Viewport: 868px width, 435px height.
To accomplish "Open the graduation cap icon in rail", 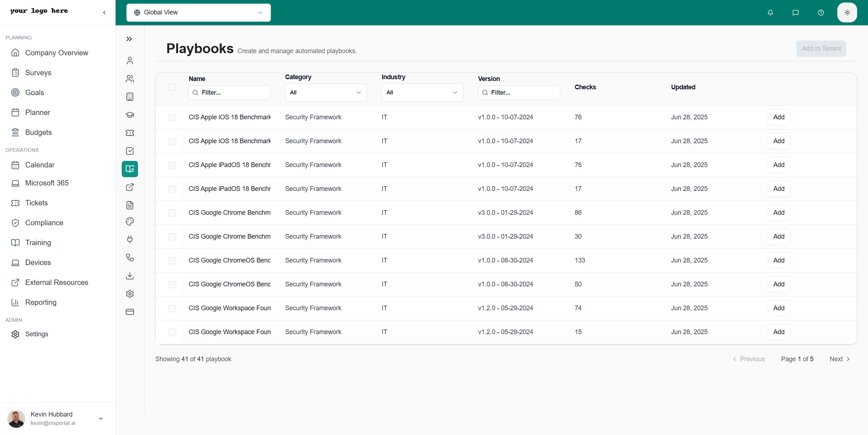I will pyautogui.click(x=130, y=115).
